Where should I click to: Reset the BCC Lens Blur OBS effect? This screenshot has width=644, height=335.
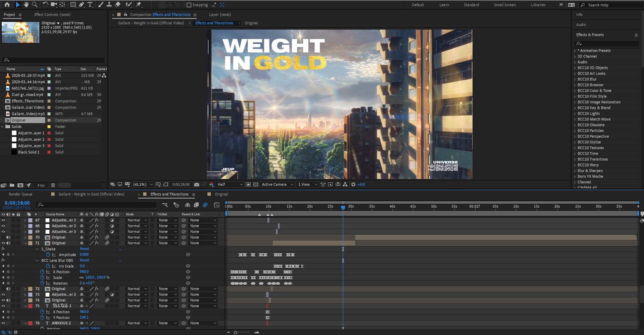pyautogui.click(x=85, y=260)
